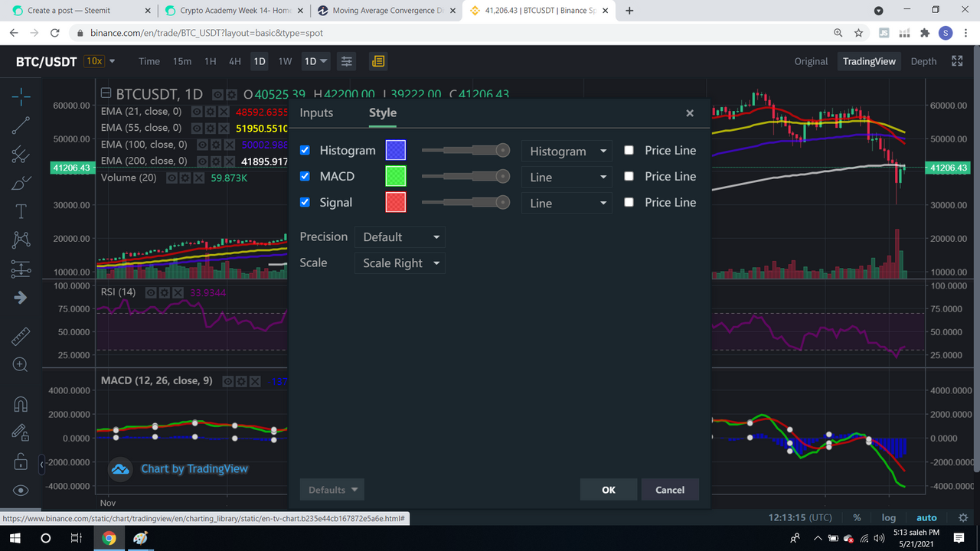The height and width of the screenshot is (551, 980).
Task: Open Histogram plot style dropdown
Action: pyautogui.click(x=567, y=151)
